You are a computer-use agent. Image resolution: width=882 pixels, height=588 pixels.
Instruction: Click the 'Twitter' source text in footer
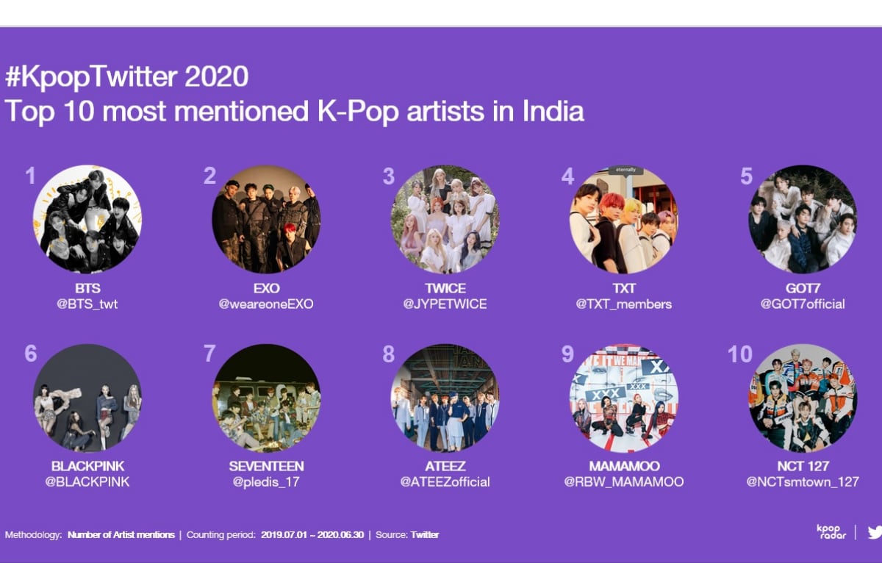click(x=425, y=534)
